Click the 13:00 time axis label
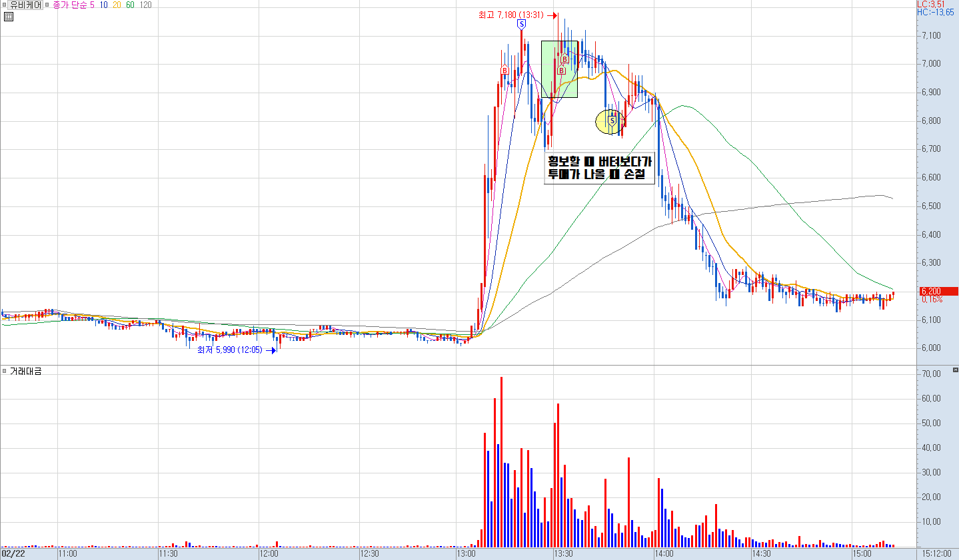 pos(466,553)
